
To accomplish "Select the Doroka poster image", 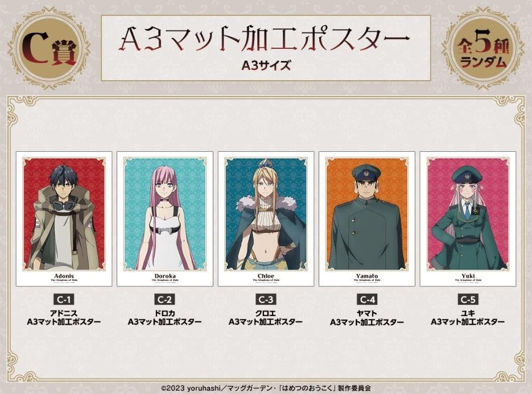I will tap(165, 219).
